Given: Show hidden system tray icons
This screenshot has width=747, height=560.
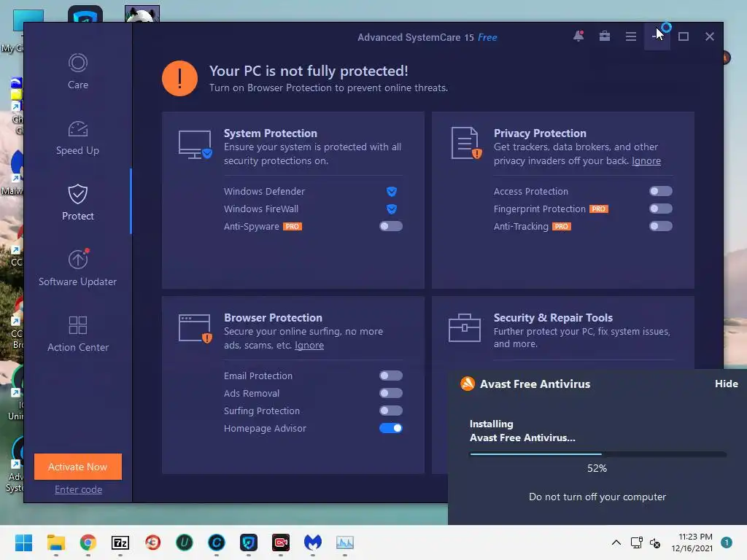Looking at the screenshot, I should tap(616, 542).
